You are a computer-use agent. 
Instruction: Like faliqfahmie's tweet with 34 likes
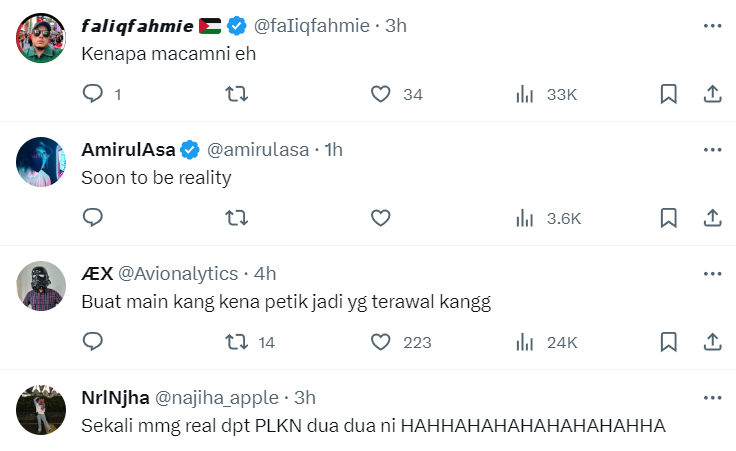coord(380,94)
